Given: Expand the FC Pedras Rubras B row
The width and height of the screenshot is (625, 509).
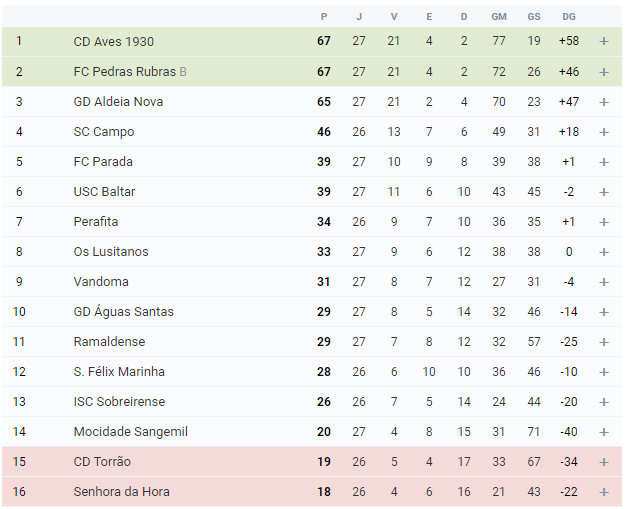Looking at the screenshot, I should pos(603,72).
